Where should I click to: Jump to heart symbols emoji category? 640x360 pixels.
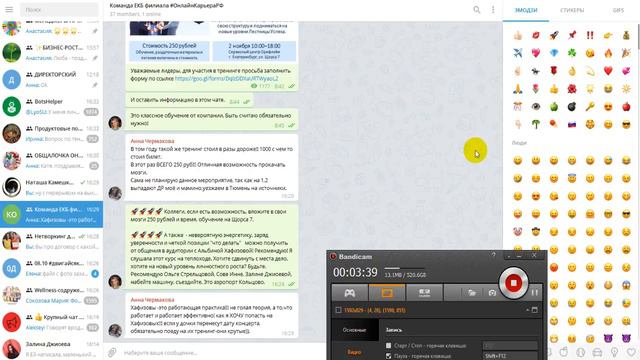coord(631,352)
